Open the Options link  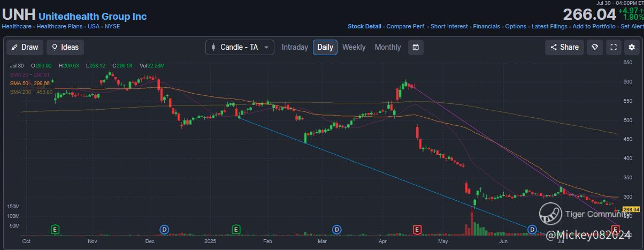[x=516, y=26]
